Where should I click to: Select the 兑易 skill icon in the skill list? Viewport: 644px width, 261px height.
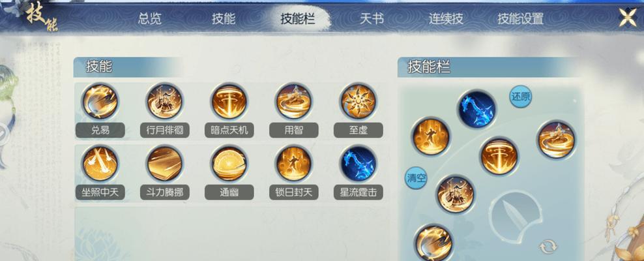click(x=100, y=101)
